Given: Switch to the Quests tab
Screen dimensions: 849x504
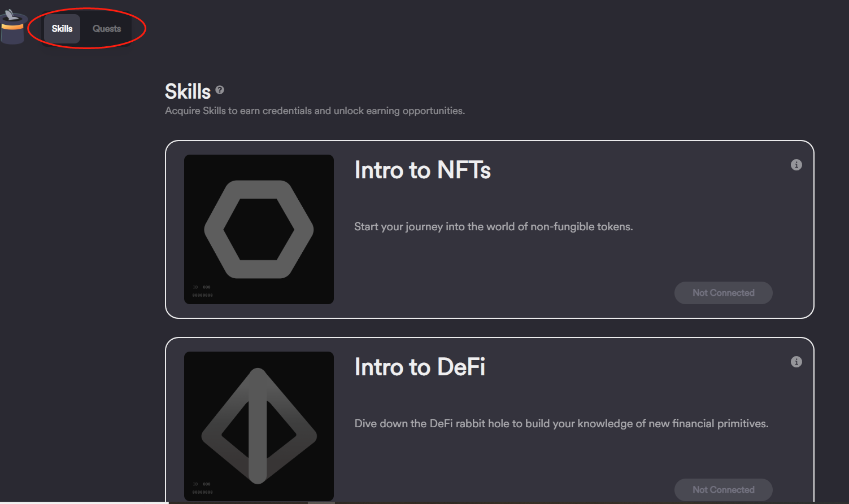Looking at the screenshot, I should 107,29.
